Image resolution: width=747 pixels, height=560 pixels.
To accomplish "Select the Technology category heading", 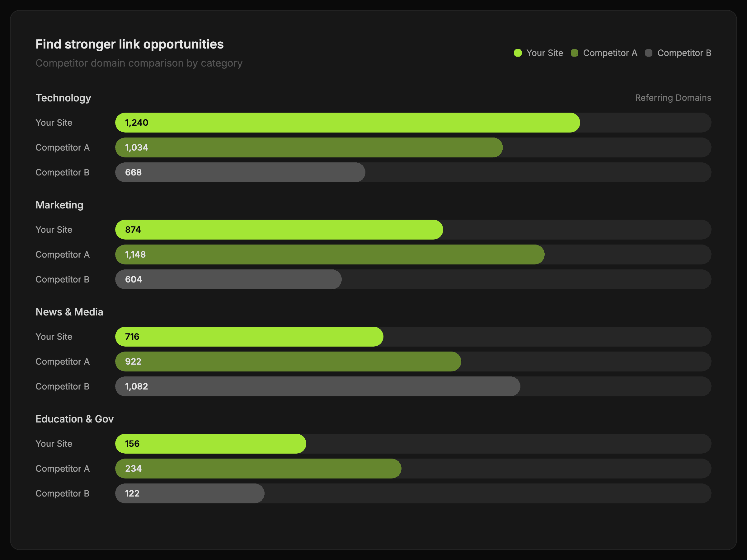I will pyautogui.click(x=63, y=98).
